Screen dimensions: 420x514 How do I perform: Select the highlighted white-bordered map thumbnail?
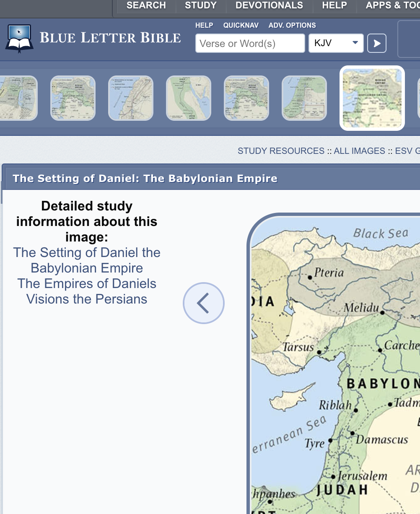(372, 98)
